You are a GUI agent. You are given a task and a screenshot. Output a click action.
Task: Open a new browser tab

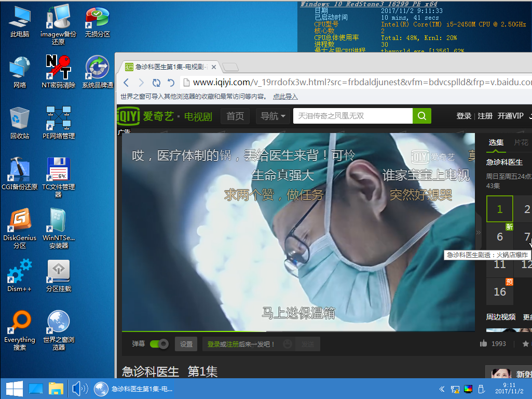point(231,67)
